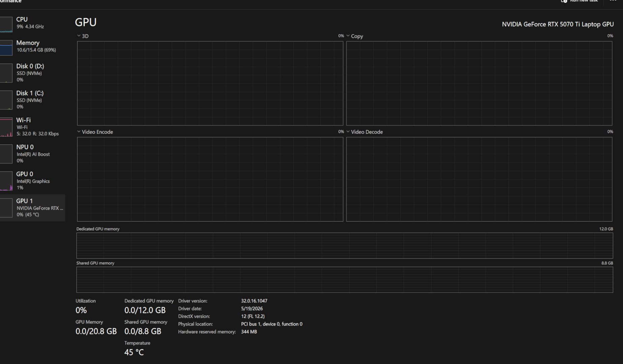
Task: Click driver version 32.0.16.1047
Action: pos(254,301)
